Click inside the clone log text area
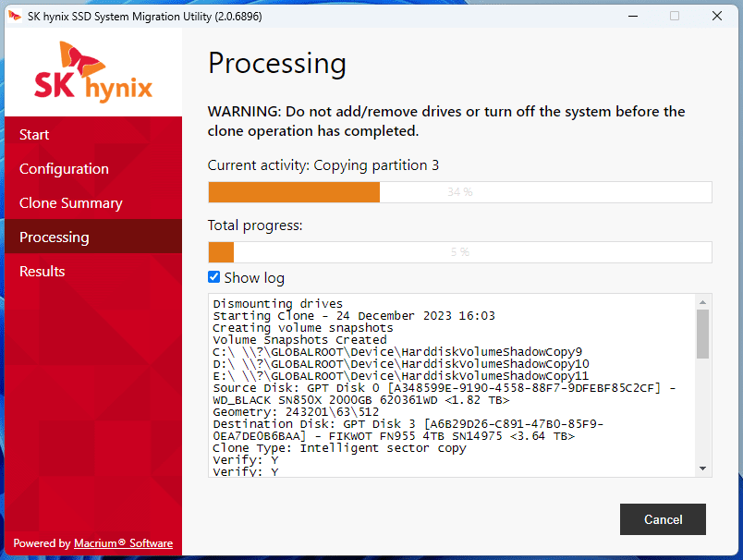The height and width of the screenshot is (560, 743). pyautogui.click(x=452, y=385)
